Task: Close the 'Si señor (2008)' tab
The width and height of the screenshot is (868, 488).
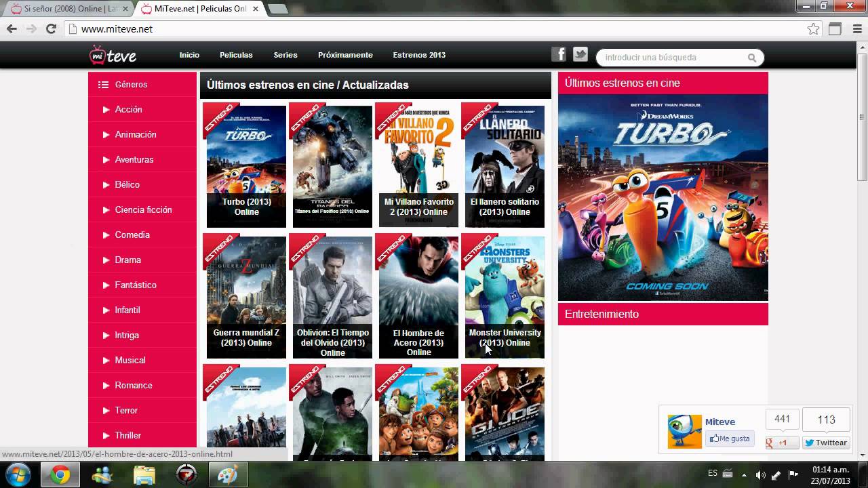Action: (x=125, y=9)
